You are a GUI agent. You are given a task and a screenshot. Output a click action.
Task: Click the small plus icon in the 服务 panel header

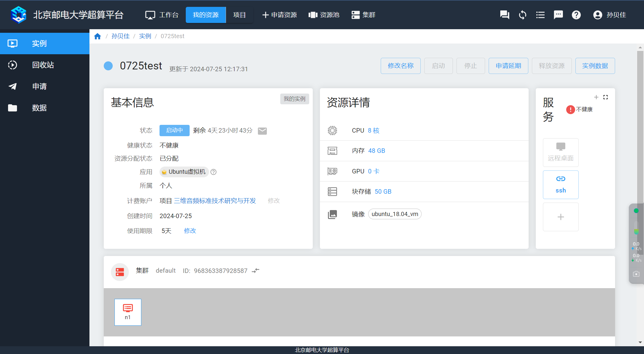pyautogui.click(x=596, y=97)
